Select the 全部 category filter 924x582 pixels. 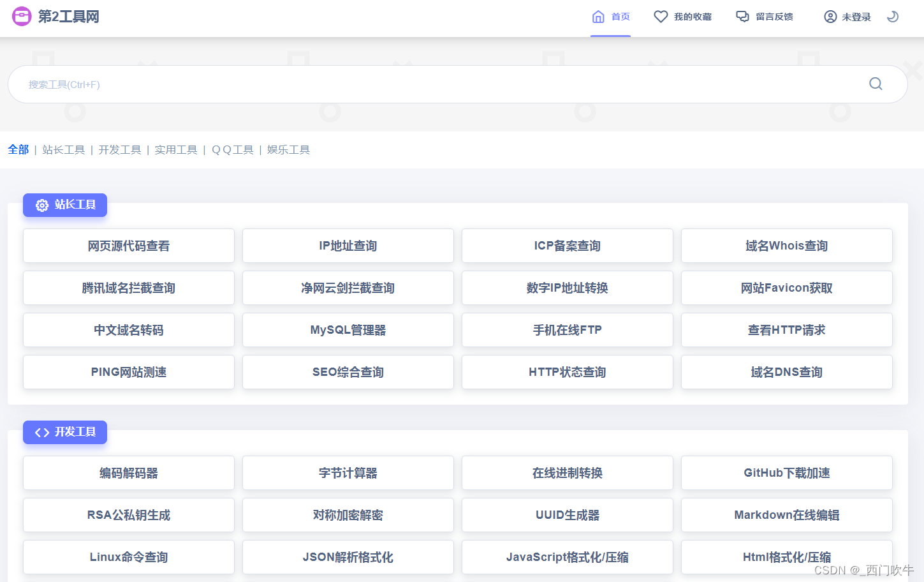tap(18, 149)
